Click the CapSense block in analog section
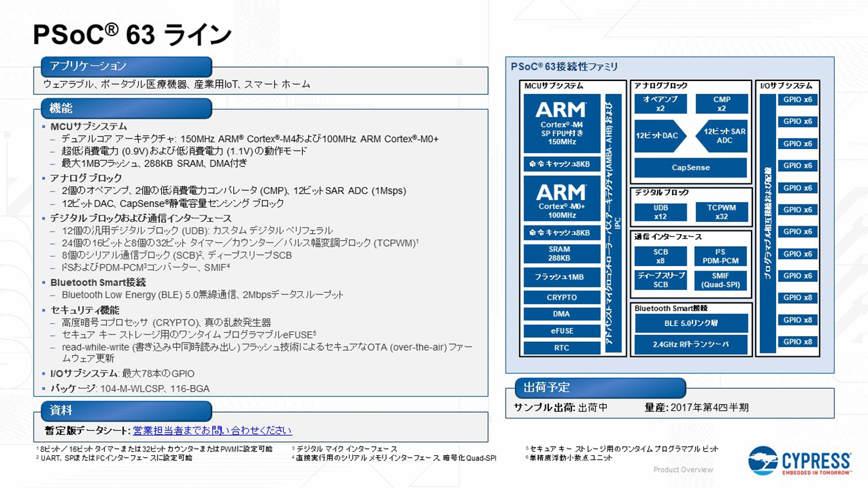 coord(691,168)
